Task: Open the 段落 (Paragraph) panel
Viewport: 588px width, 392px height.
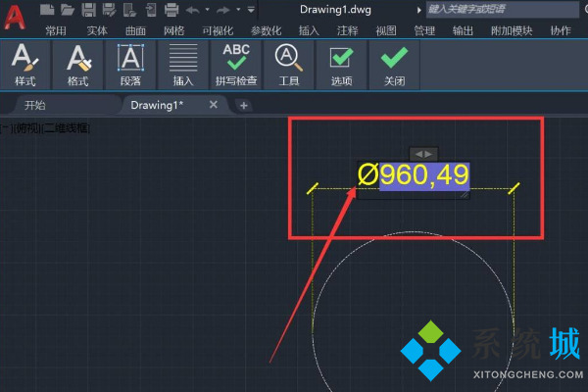Action: tap(130, 65)
